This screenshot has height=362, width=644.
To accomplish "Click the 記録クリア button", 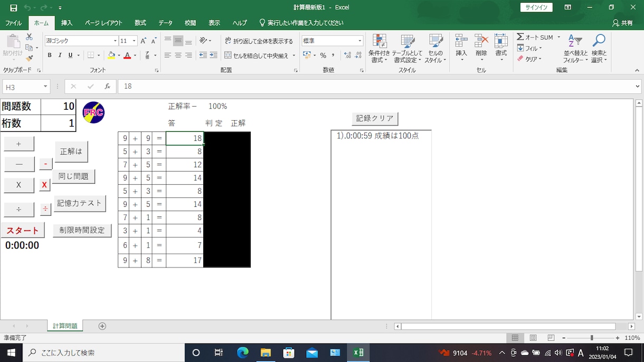I will coord(375,118).
